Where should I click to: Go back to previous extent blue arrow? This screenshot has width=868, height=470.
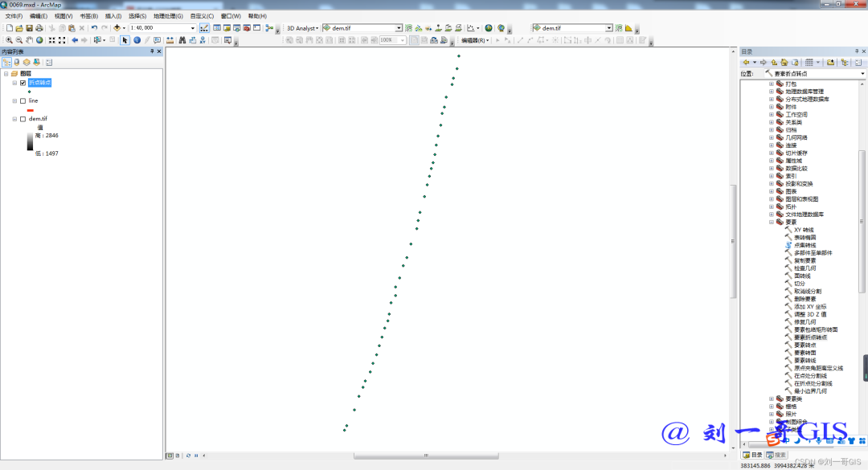(75, 40)
